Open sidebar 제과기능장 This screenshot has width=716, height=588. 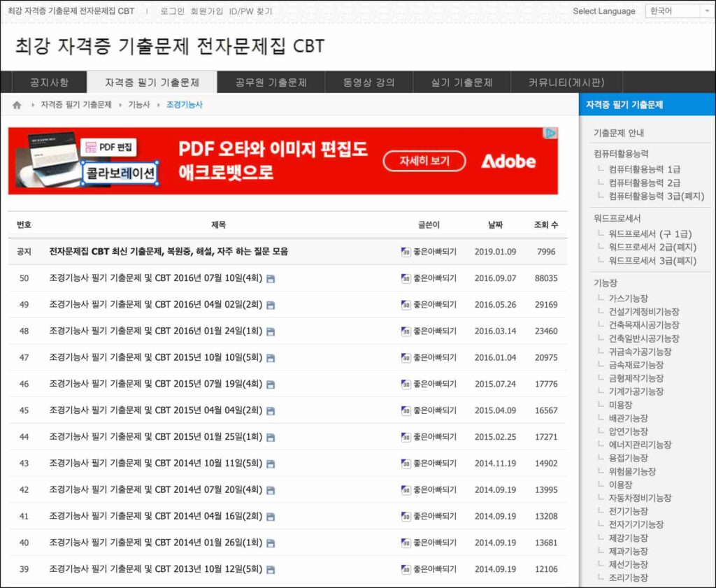click(x=628, y=551)
